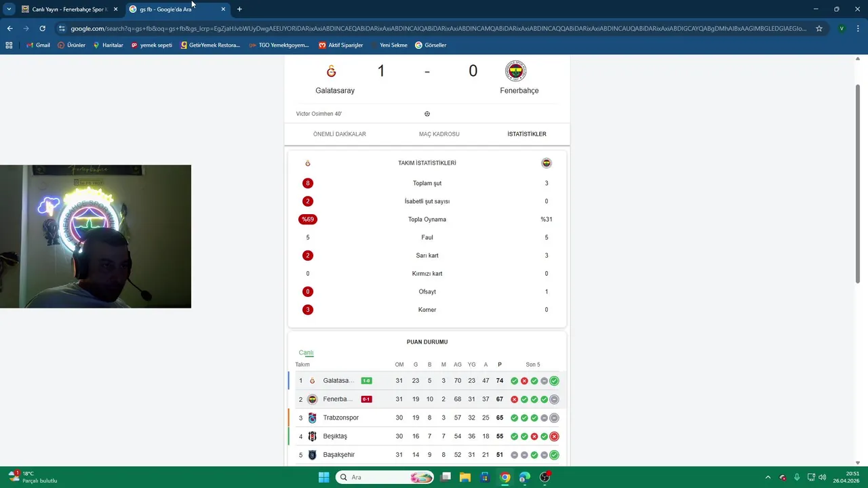Reload the current page
868x488 pixels.
point(42,28)
